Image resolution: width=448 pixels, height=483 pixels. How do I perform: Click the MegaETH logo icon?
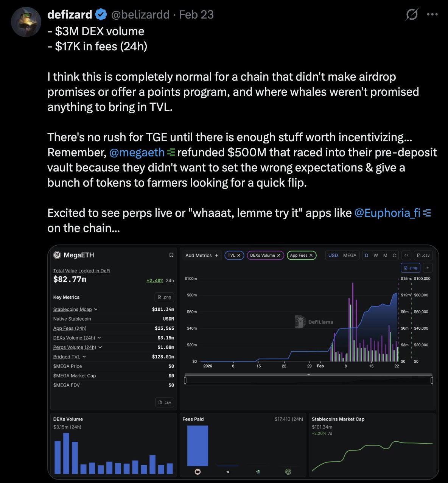[x=57, y=255]
